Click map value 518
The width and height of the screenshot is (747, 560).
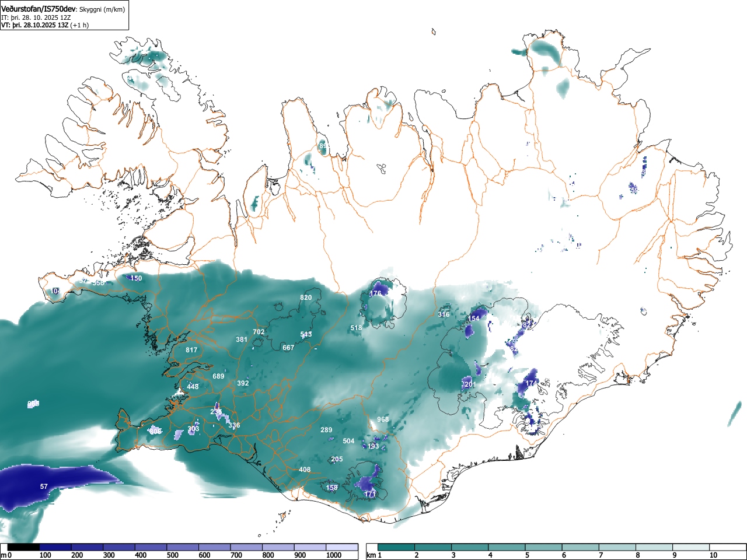[356, 328]
